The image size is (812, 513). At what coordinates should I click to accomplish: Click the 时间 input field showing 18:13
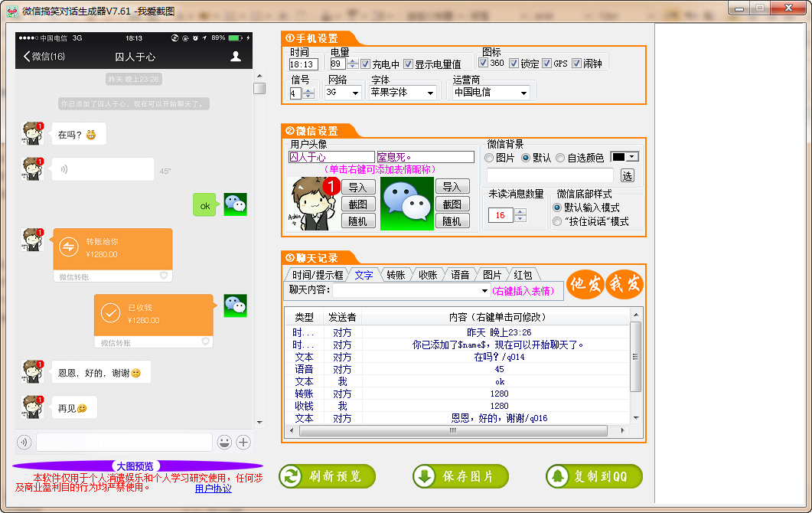(x=304, y=64)
